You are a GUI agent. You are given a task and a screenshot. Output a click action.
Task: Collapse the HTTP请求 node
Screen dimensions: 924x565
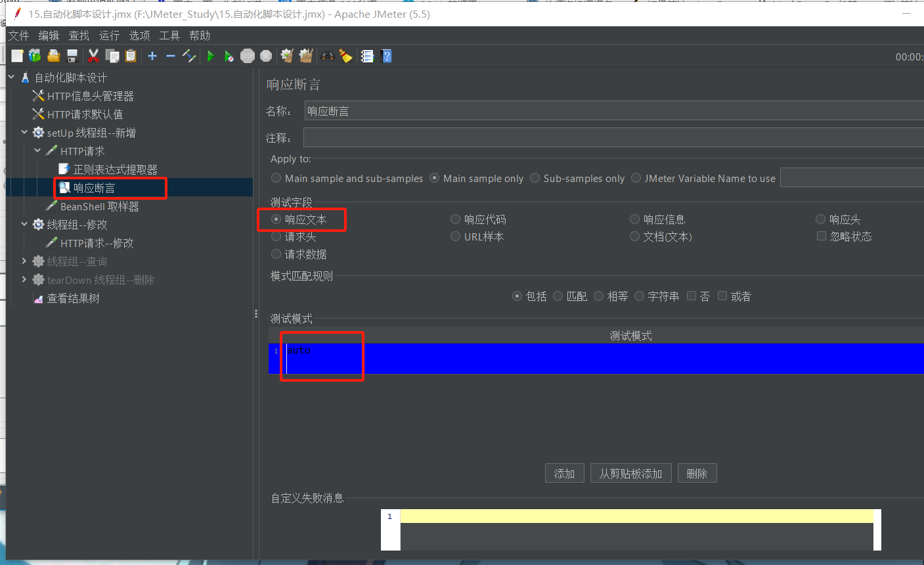point(37,151)
